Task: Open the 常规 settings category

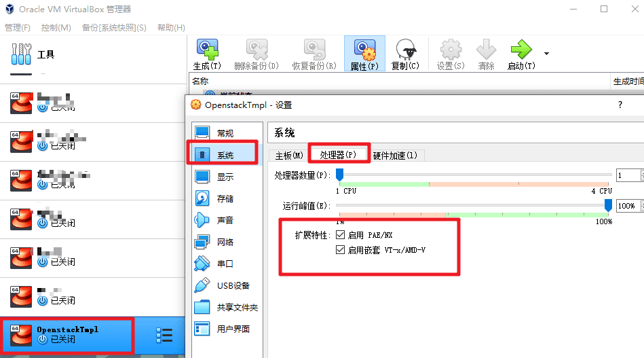Action: [227, 132]
